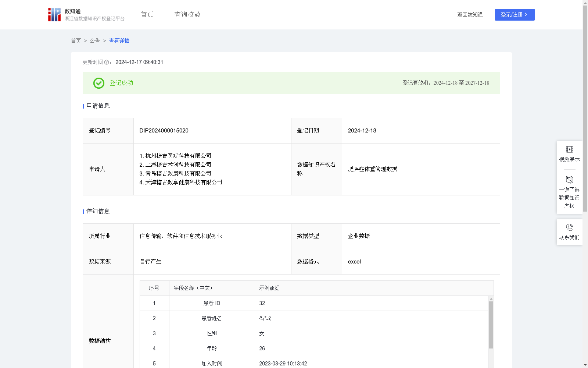Image resolution: width=588 pixels, height=368 pixels.
Task: Click the page vertical scrollbar thumb
Action: pos(585,109)
